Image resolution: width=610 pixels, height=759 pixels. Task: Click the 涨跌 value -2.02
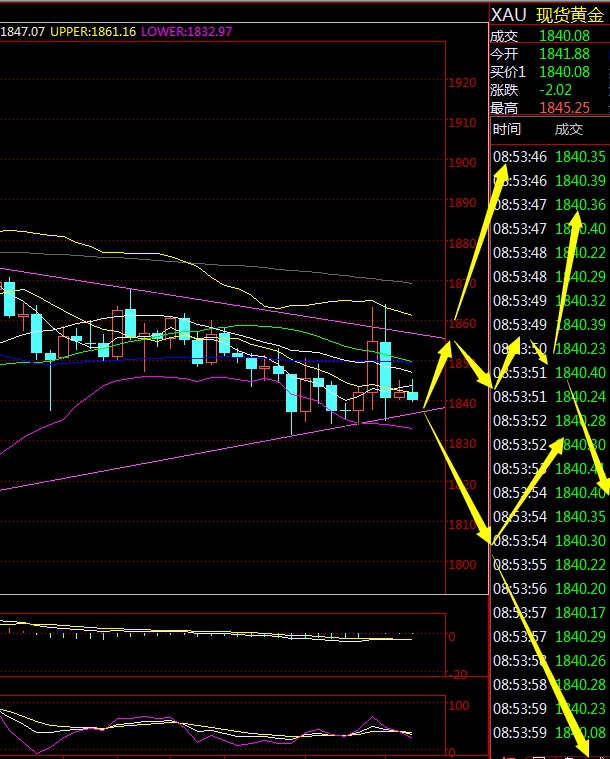(x=556, y=90)
